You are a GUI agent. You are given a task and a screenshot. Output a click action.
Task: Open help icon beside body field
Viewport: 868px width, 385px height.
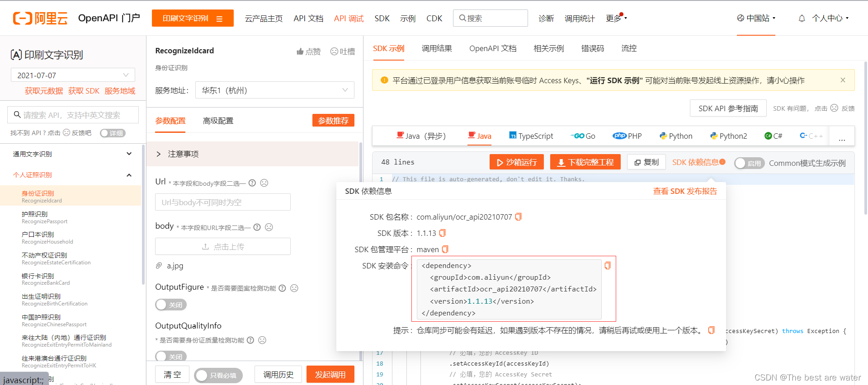[257, 227]
